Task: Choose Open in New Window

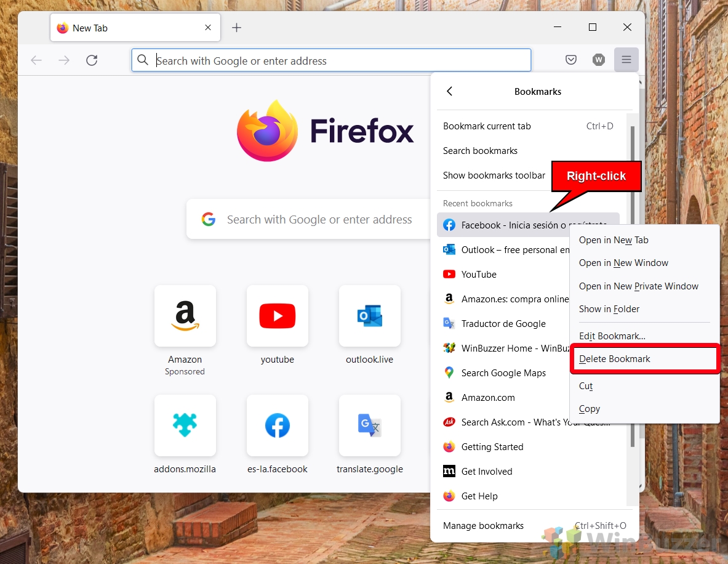Action: click(644, 262)
